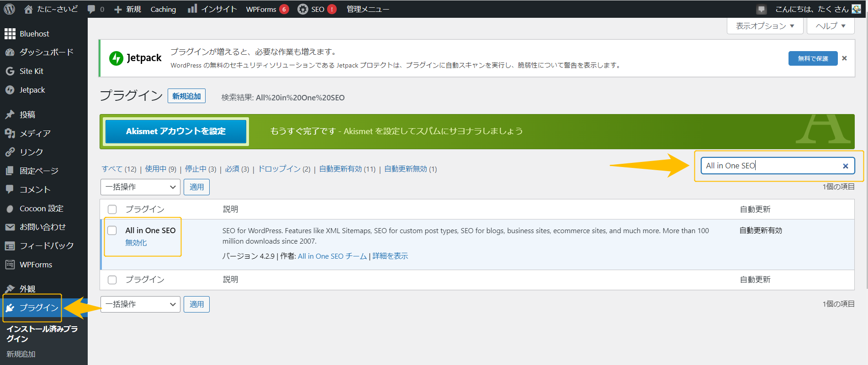Tick the header select-all plugins checkbox
Screen dimensions: 868x365
pos(112,209)
